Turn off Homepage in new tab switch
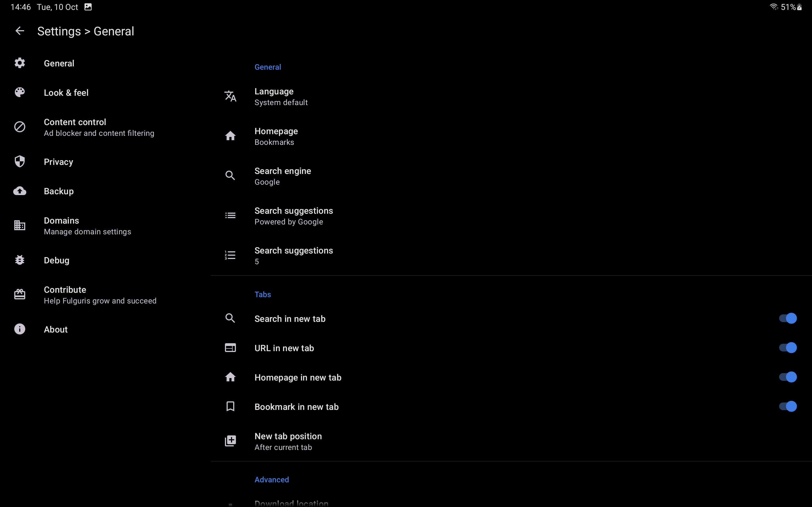812x507 pixels. [x=788, y=377]
